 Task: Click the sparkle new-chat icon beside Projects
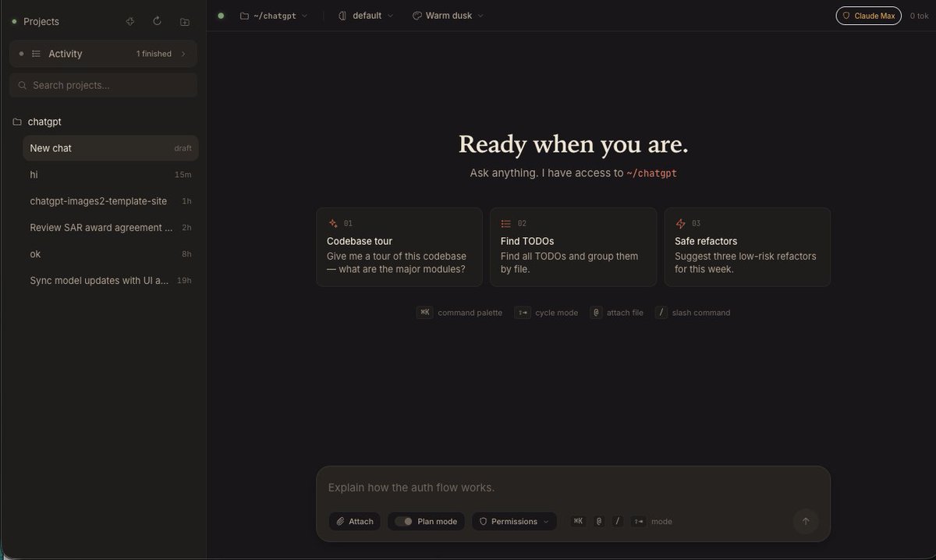tap(130, 22)
